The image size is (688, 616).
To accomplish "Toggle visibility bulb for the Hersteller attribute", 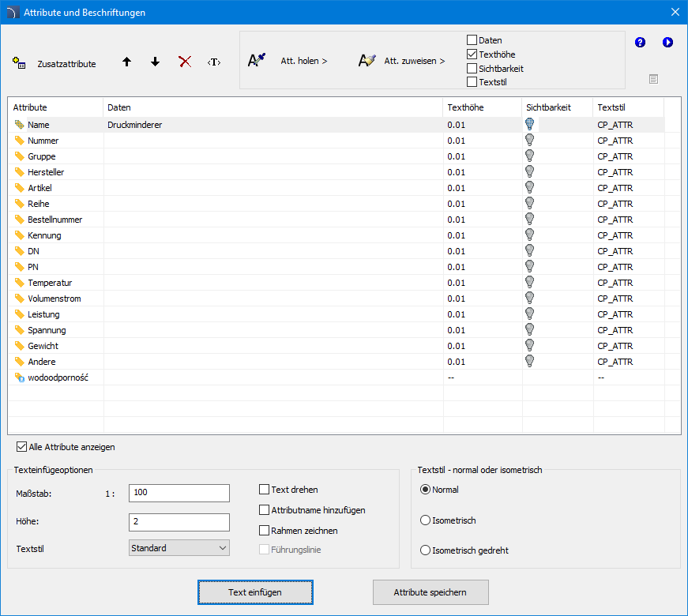I will tap(530, 171).
